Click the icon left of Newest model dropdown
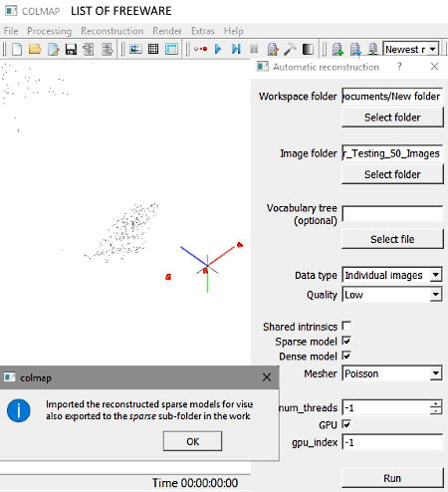 (x=373, y=50)
